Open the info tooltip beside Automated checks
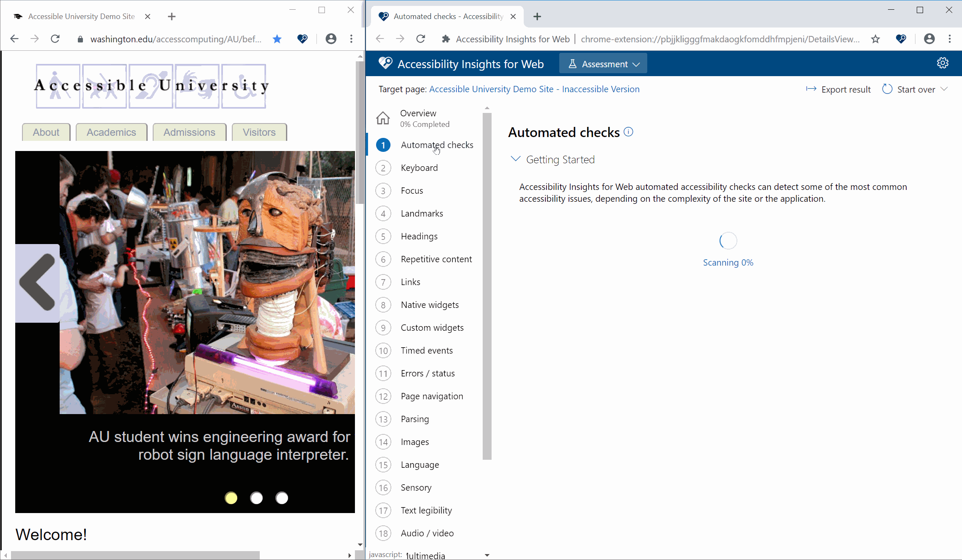The image size is (962, 560). [629, 132]
